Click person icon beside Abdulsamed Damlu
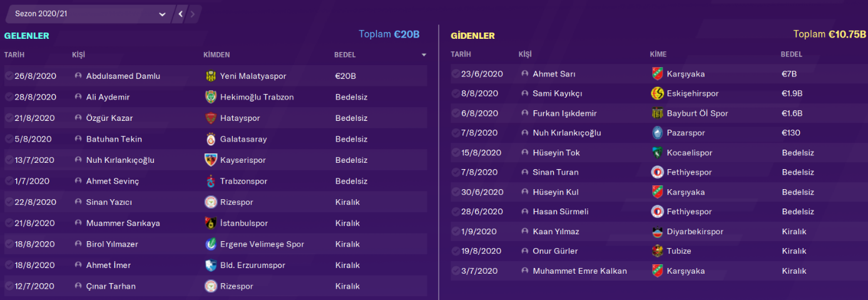The height and width of the screenshot is (300, 868). coord(78,76)
